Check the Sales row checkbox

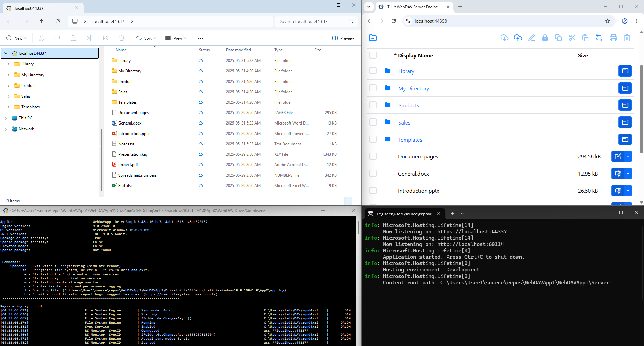(373, 122)
